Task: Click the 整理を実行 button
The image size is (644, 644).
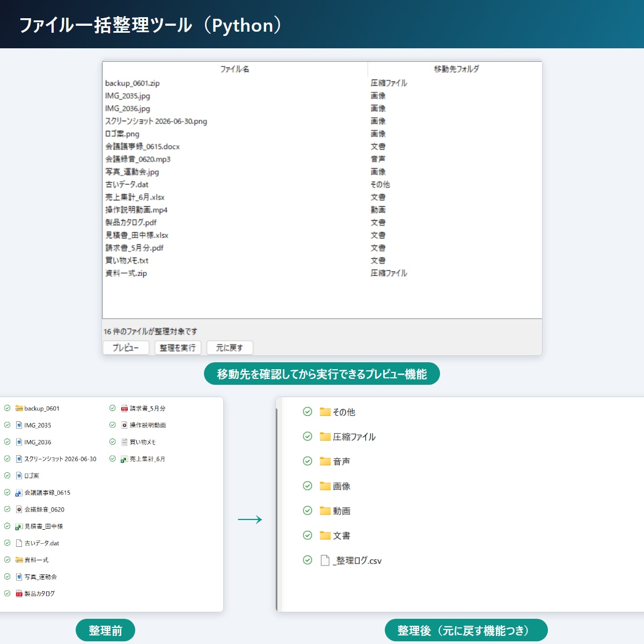Action: coord(178,348)
